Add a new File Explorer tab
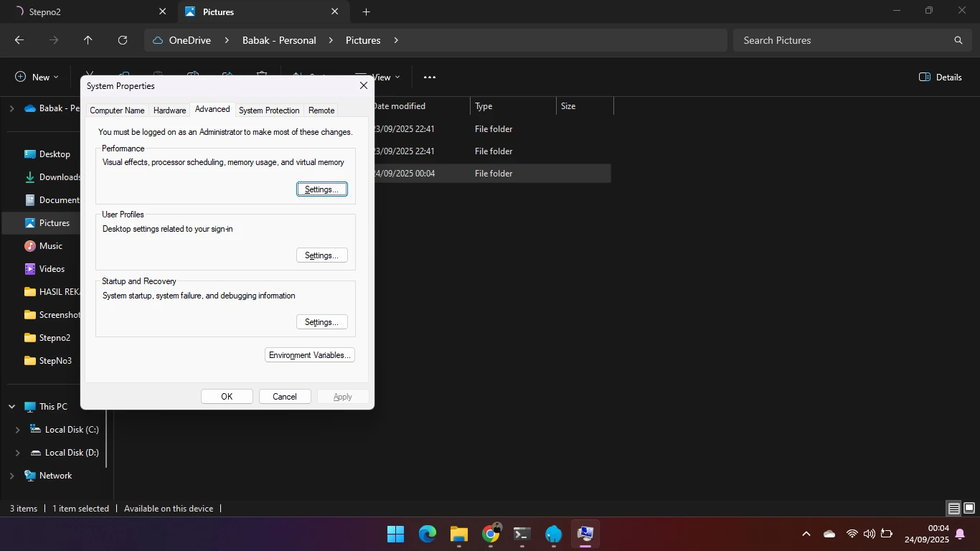 tap(367, 11)
